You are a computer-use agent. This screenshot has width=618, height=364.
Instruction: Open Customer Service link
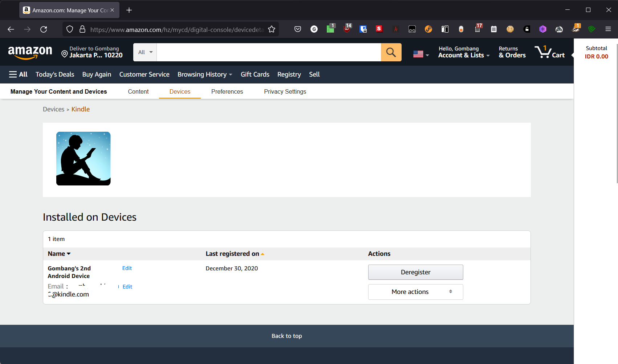click(144, 74)
